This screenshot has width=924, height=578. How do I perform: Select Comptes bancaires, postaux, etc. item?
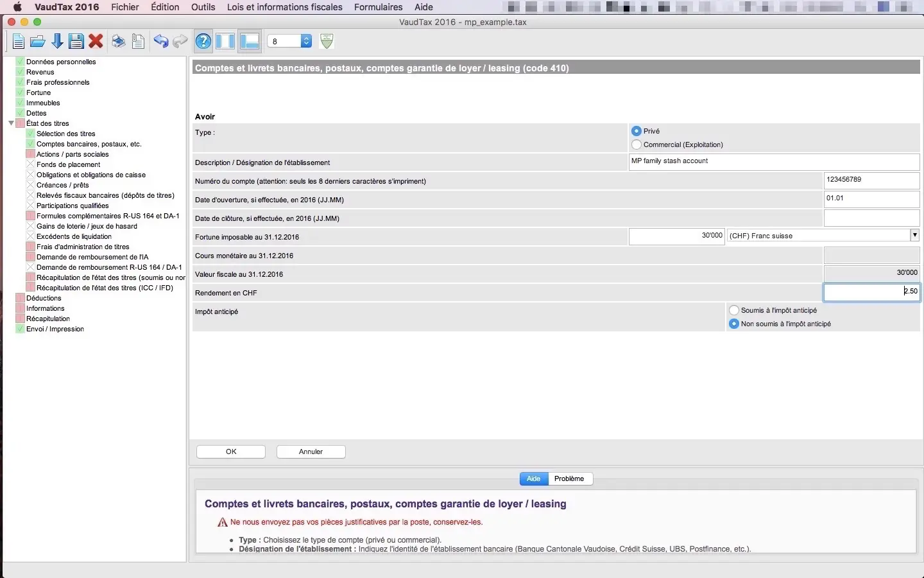[89, 144]
